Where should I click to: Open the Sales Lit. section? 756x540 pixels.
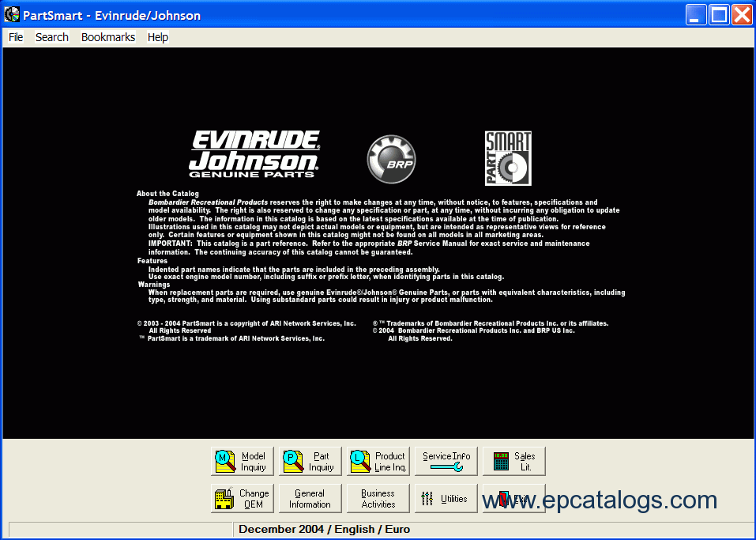(x=514, y=462)
